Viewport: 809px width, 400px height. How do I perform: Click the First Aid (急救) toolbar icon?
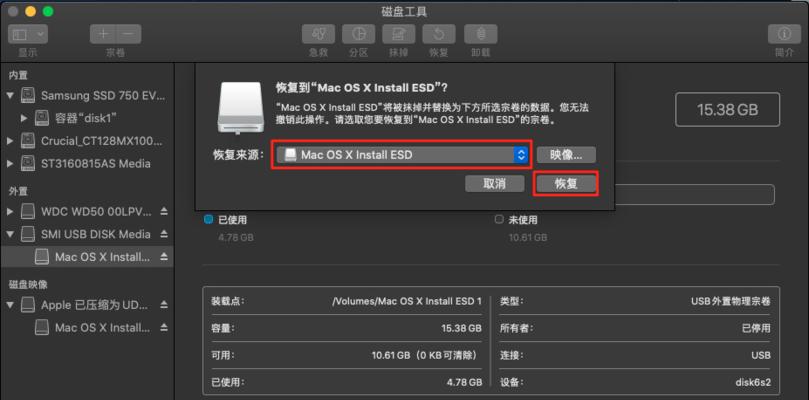coord(318,34)
